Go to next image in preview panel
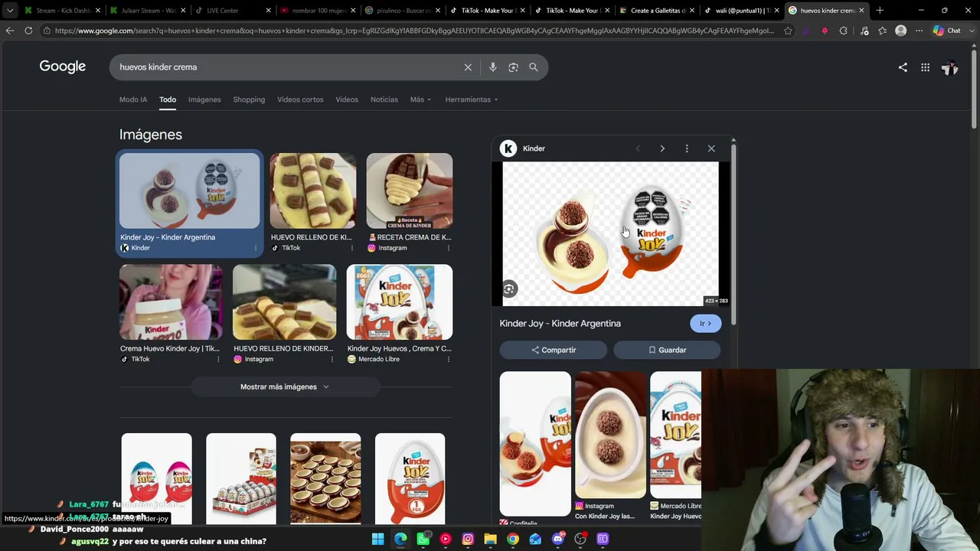 point(662,148)
